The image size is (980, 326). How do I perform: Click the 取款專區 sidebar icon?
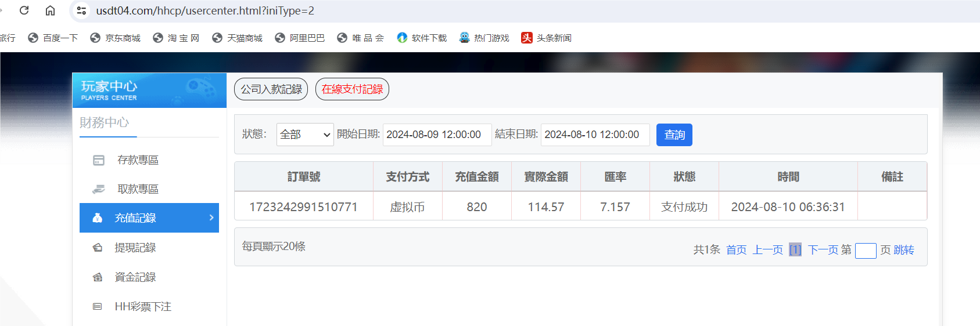(x=99, y=189)
